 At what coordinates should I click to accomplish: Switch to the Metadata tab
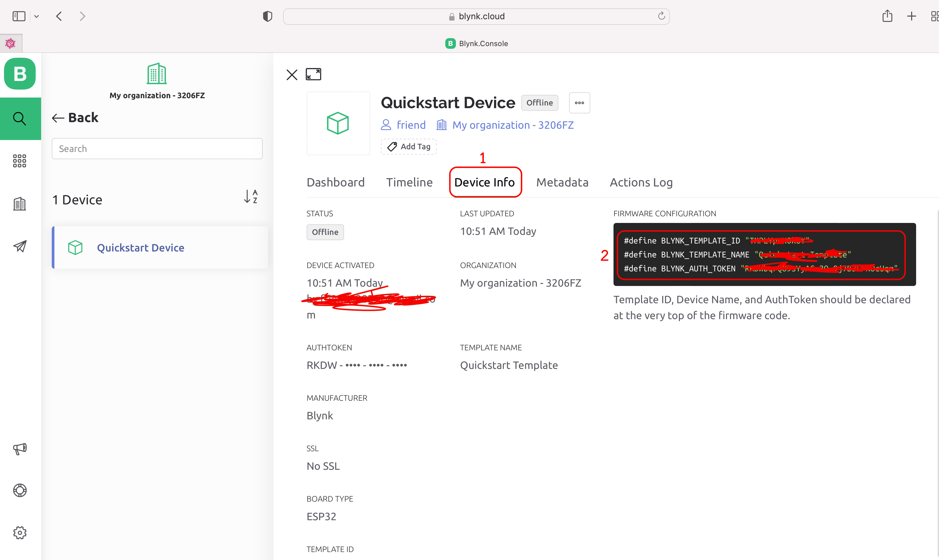click(x=562, y=182)
